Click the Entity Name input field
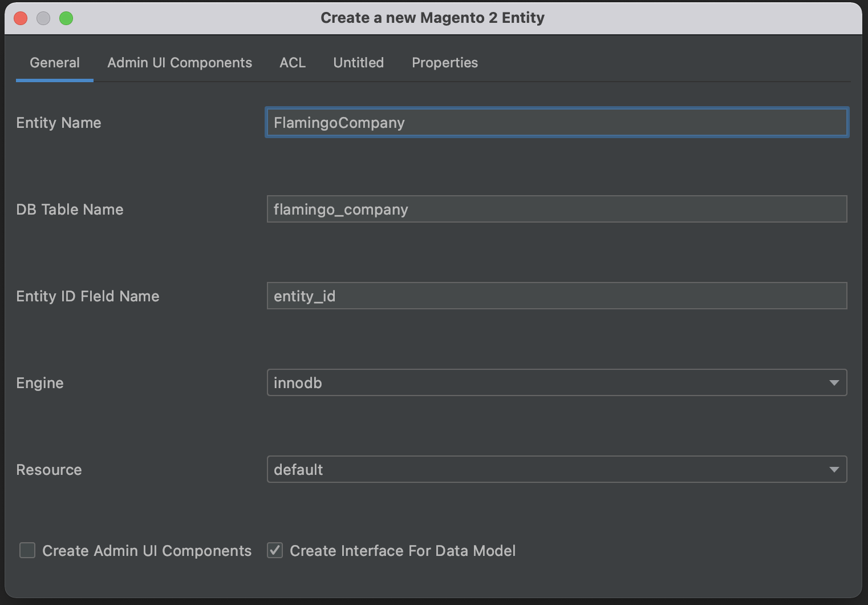The height and width of the screenshot is (605, 868). [557, 122]
